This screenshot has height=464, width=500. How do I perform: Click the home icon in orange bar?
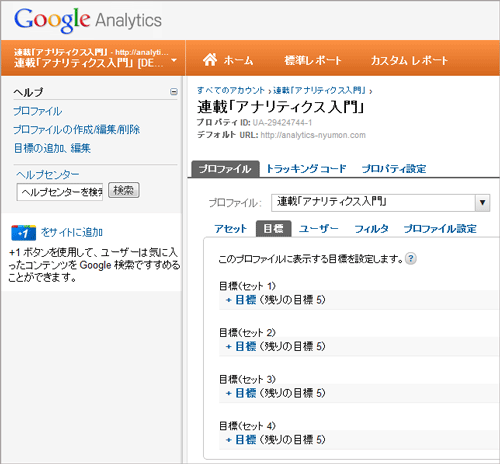pyautogui.click(x=210, y=60)
